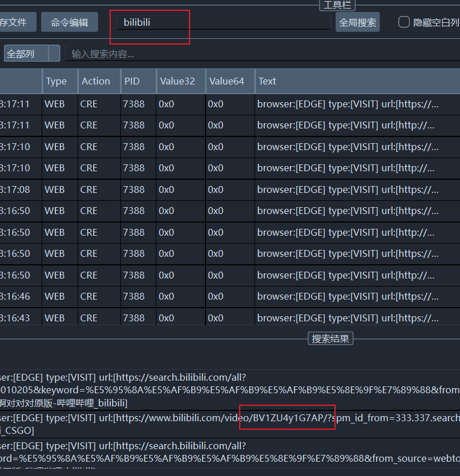Click the PID 7388 cell in the 3:16:46 row
Screen dimensions: 460x476
point(139,296)
